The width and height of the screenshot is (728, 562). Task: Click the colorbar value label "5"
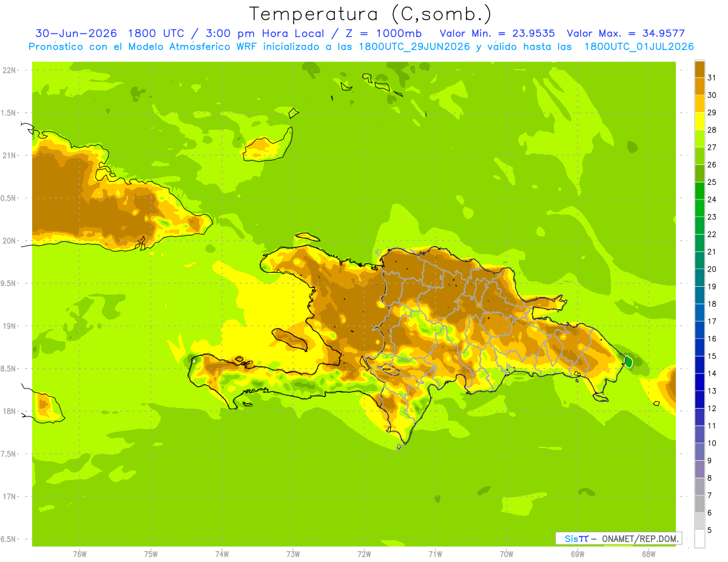[710, 530]
